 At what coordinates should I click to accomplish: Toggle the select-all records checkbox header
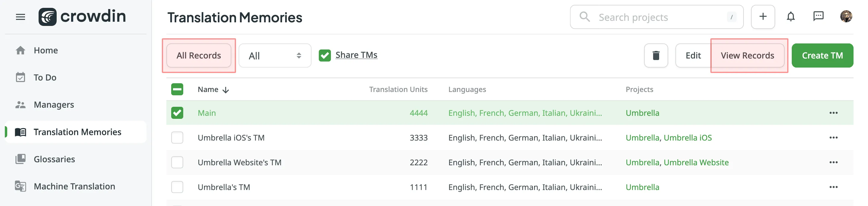(x=177, y=89)
